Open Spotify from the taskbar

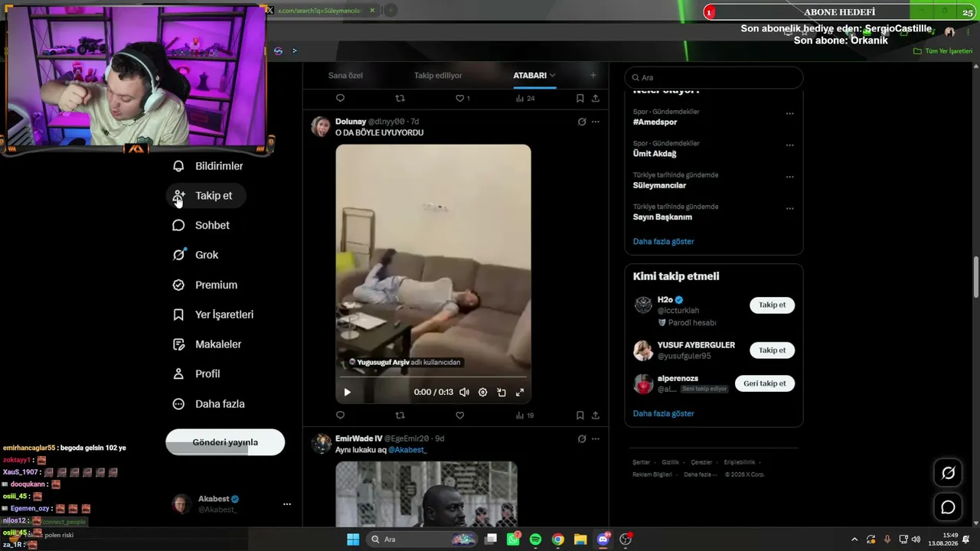[535, 540]
